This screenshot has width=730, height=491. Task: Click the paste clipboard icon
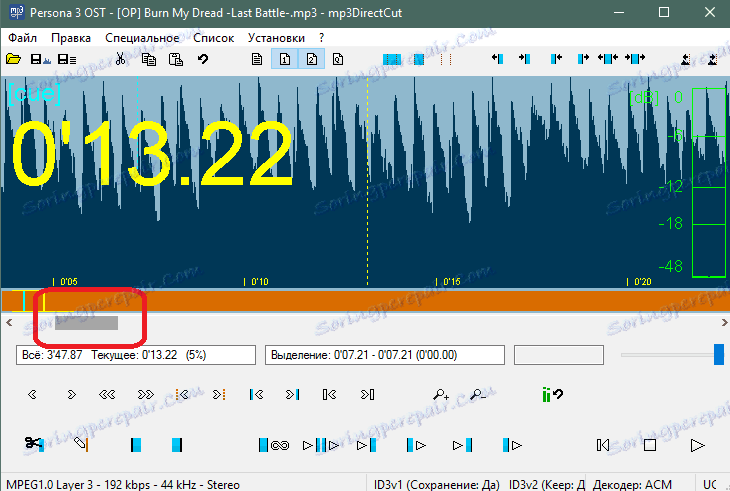[176, 59]
